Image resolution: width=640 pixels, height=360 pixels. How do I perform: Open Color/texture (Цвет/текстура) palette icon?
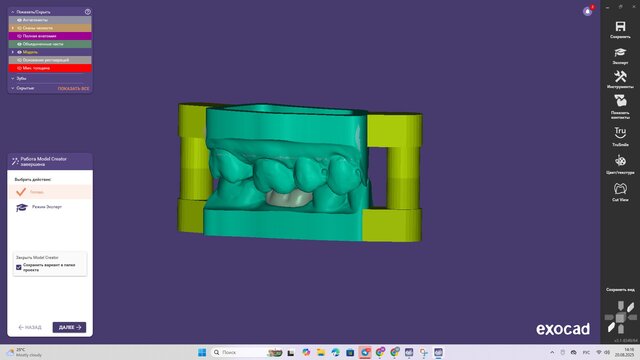pos(620,161)
